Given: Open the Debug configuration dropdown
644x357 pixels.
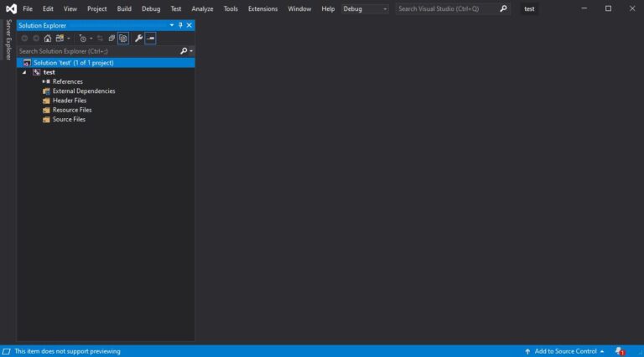Looking at the screenshot, I should 365,8.
